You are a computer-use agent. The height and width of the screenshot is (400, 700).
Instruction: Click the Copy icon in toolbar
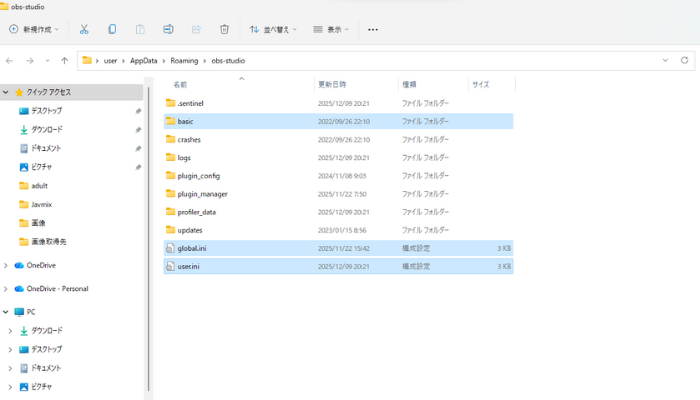pyautogui.click(x=112, y=29)
